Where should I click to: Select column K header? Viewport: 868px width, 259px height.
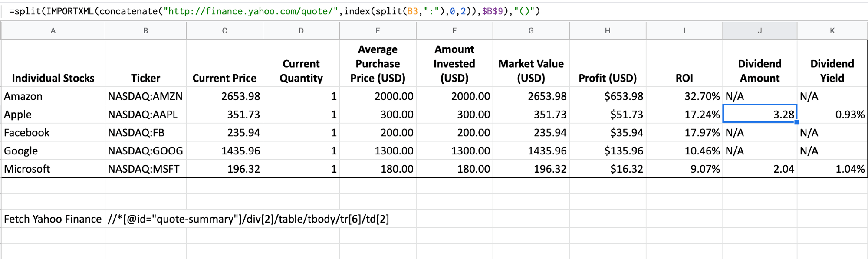[832, 31]
